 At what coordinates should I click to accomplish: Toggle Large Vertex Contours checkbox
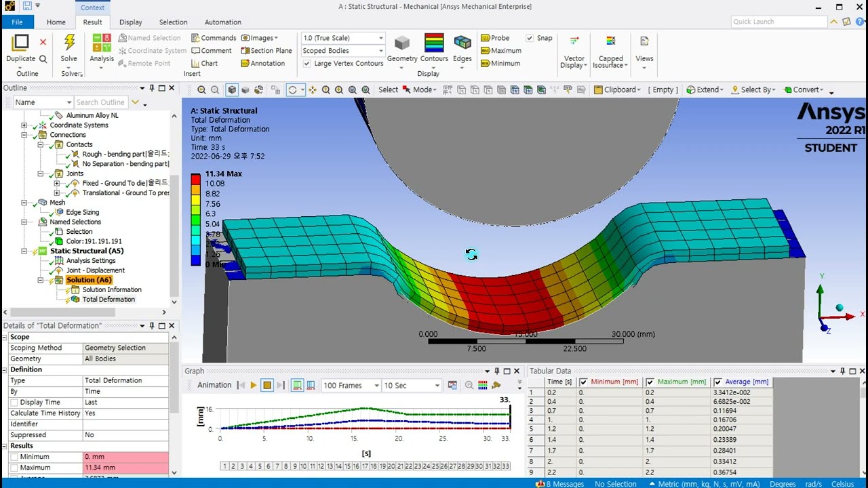tap(307, 63)
